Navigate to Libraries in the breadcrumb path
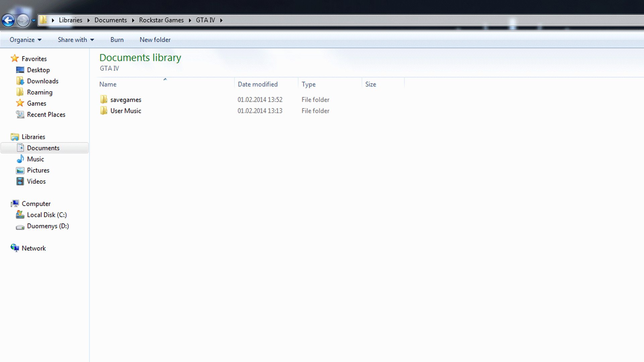Viewport: 644px width, 362px height. tap(70, 20)
